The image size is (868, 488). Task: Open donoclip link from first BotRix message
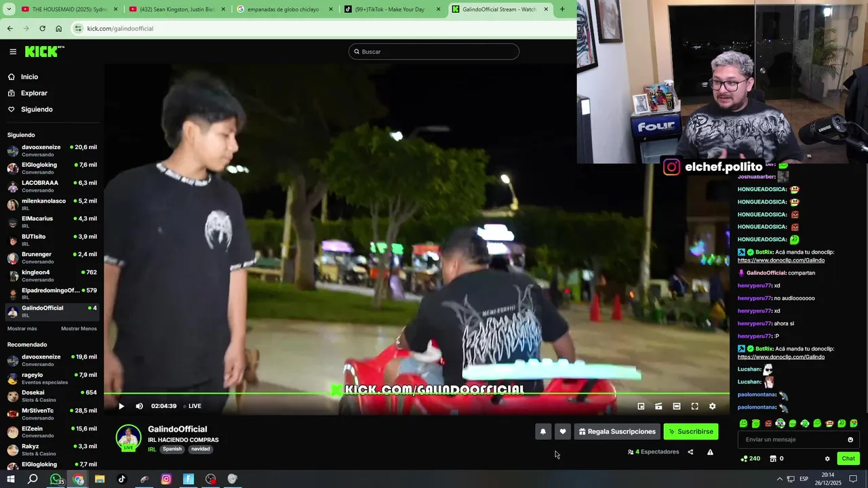[781, 260]
